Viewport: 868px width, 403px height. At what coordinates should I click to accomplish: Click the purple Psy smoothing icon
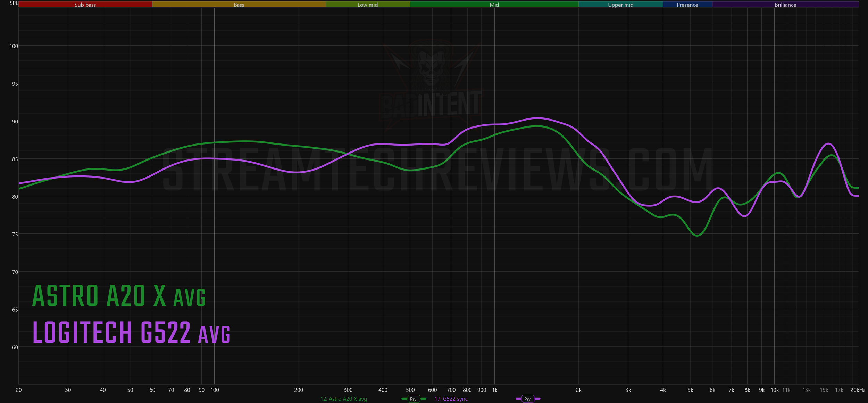point(527,399)
